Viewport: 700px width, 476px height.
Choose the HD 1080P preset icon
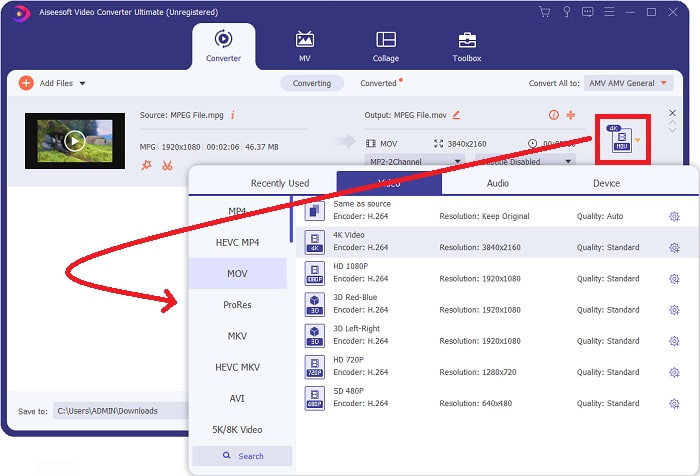(315, 273)
